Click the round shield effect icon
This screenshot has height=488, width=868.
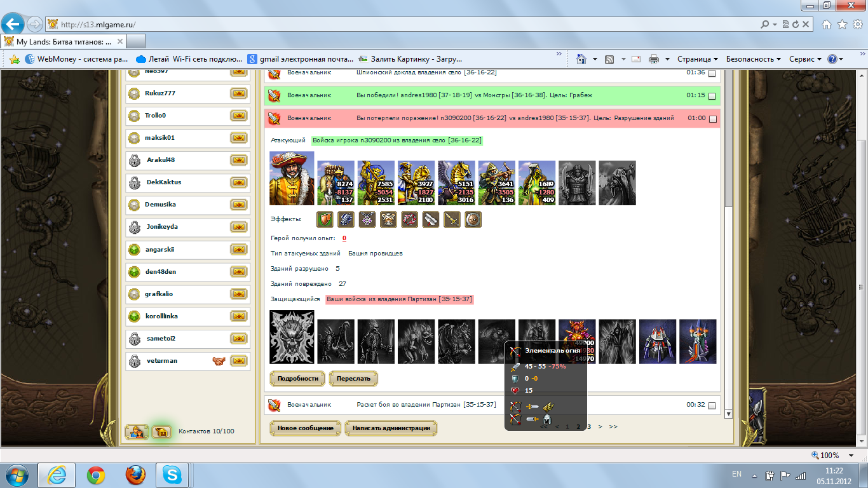point(473,220)
